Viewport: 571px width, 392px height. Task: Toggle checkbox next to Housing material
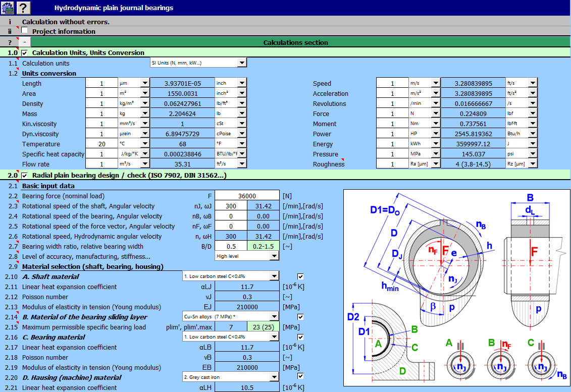(x=301, y=376)
